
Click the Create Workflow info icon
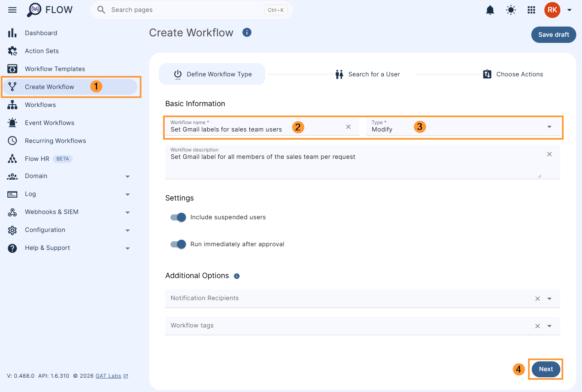(247, 32)
